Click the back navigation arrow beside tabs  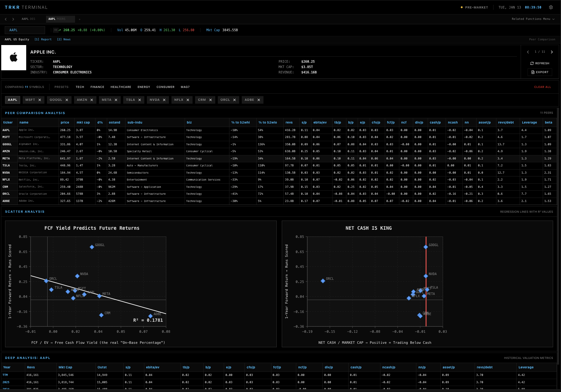click(6, 19)
